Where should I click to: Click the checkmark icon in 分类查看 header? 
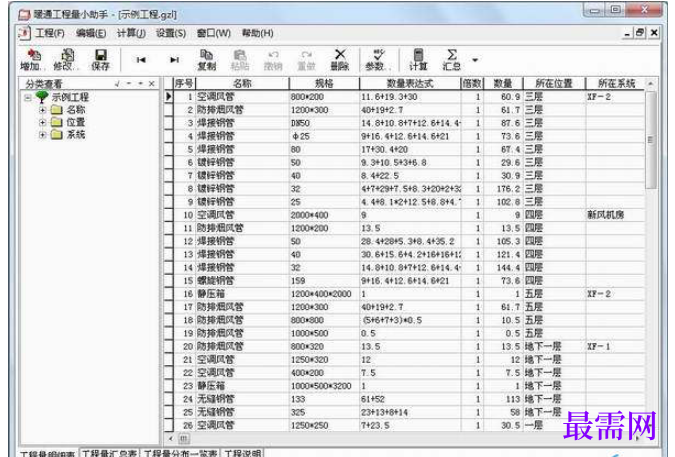tap(117, 83)
